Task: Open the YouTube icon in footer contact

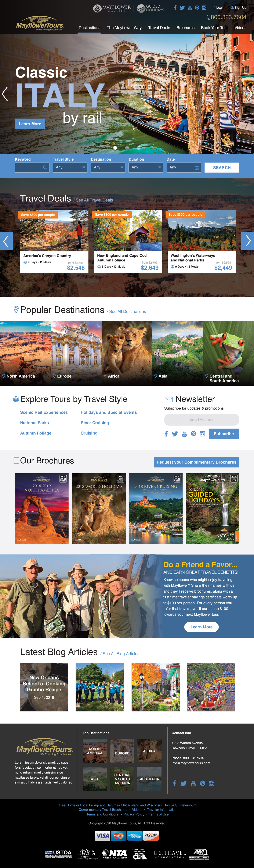Action: [193, 783]
